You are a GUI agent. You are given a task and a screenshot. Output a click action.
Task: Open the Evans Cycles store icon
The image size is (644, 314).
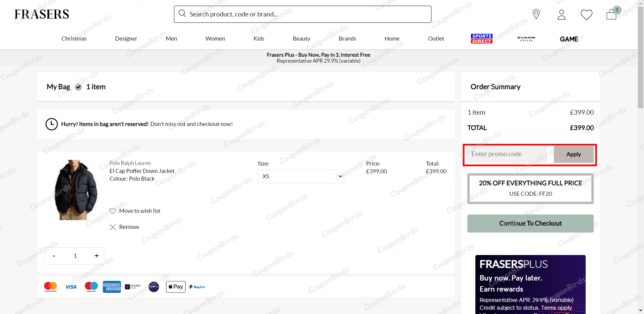tap(526, 38)
